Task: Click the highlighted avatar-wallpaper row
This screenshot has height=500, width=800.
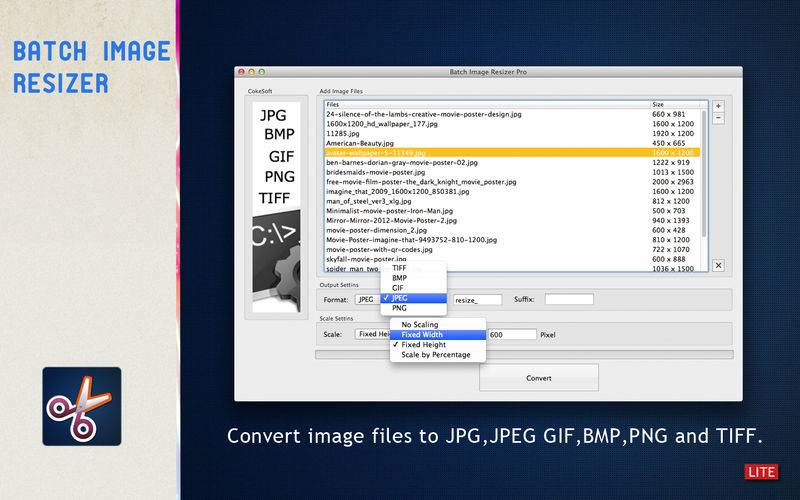Action: coord(512,153)
